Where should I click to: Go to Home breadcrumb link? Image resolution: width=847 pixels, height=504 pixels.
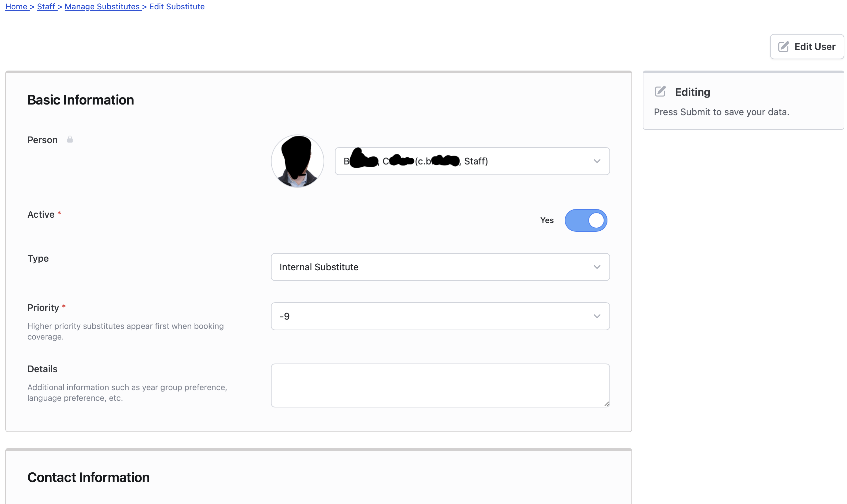(x=16, y=6)
